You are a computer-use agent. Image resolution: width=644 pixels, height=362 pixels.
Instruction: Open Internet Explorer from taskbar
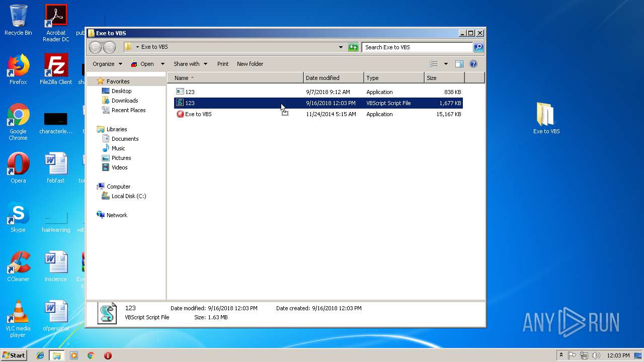40,355
